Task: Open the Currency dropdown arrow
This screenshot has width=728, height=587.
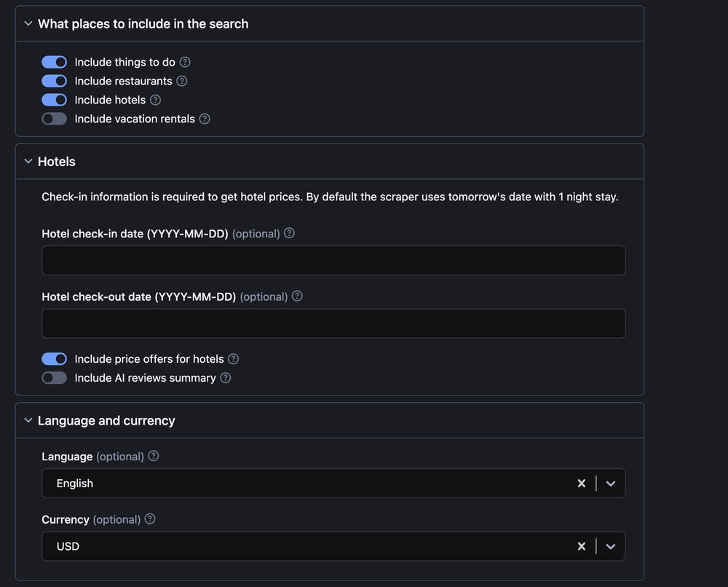Action: tap(611, 546)
